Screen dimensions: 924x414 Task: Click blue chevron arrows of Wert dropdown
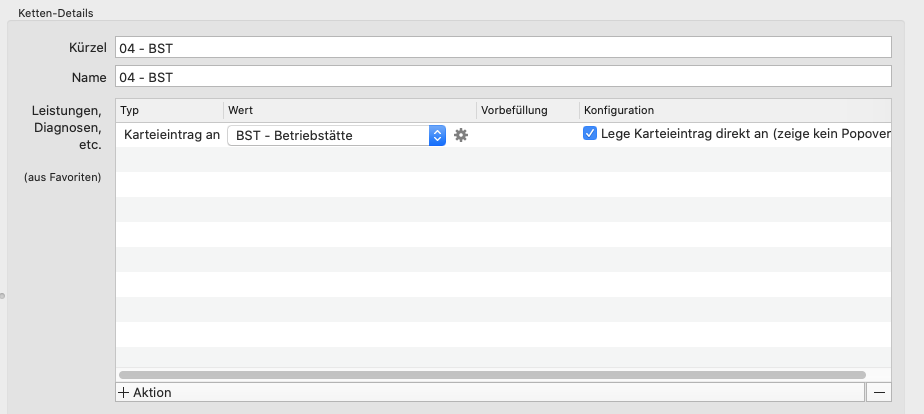pyautogui.click(x=437, y=135)
